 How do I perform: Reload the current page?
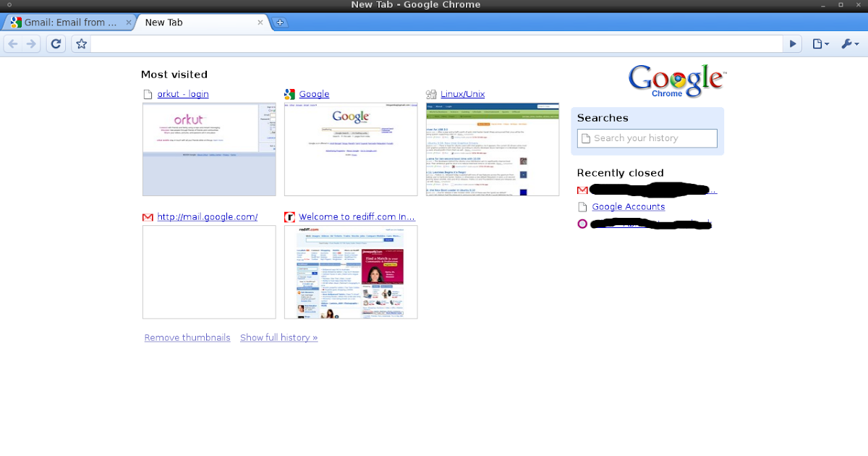pyautogui.click(x=56, y=44)
